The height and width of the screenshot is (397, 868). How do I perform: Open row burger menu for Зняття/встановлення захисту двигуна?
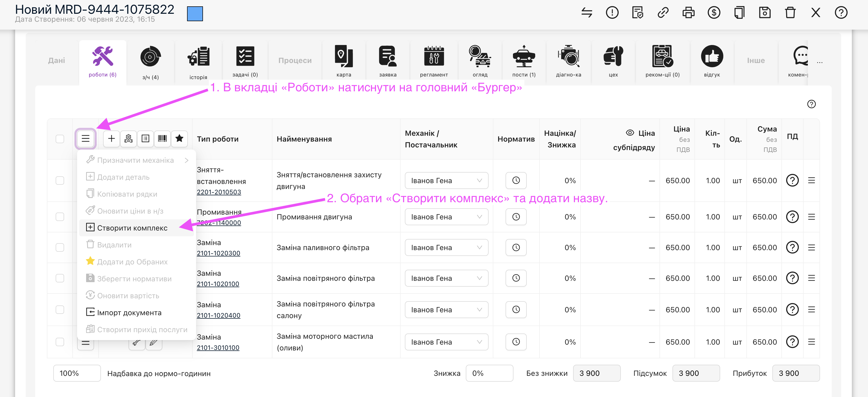coord(811,181)
